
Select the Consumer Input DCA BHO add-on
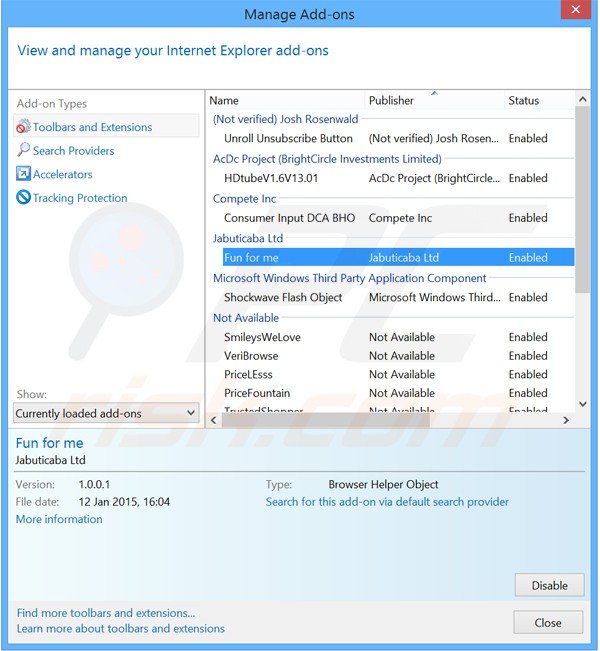coord(399,218)
